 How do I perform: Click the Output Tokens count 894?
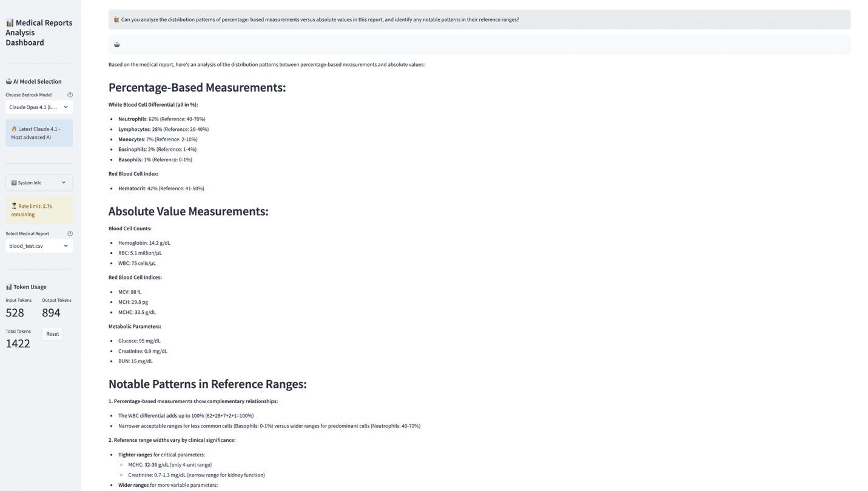[x=51, y=312]
